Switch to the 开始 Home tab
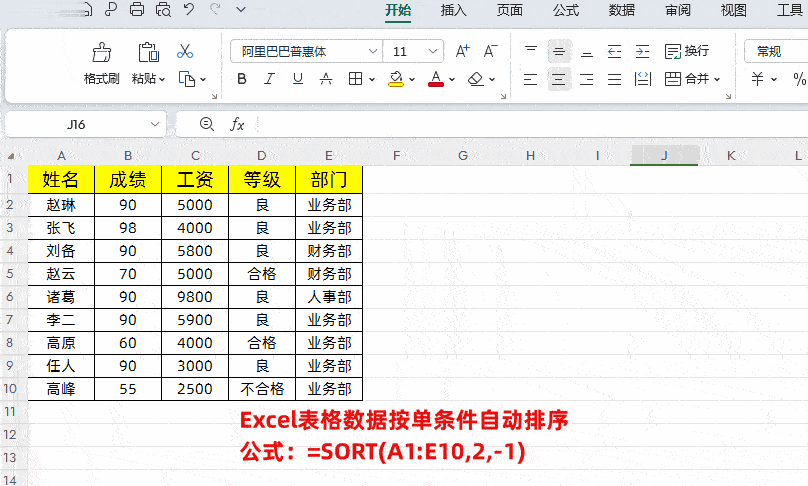The image size is (808, 486). 398,10
